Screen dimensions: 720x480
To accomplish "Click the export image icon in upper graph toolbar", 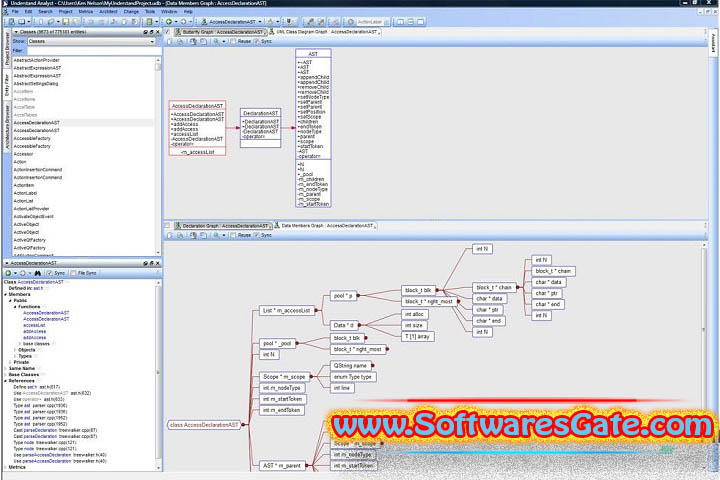I will tap(193, 41).
